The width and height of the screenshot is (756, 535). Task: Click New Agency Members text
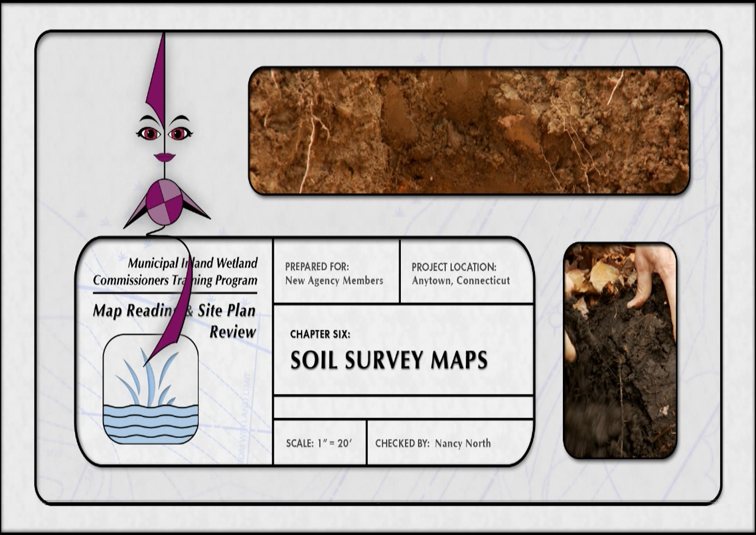pyautogui.click(x=334, y=281)
